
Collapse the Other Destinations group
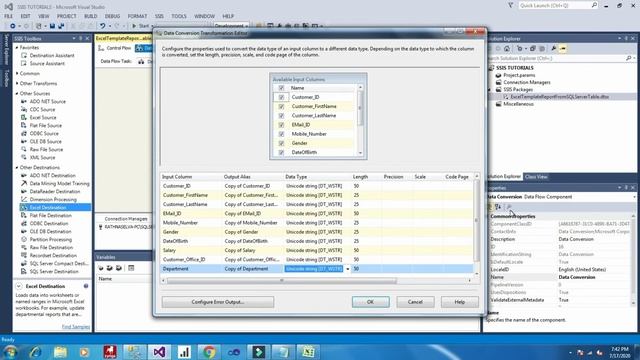(17, 168)
